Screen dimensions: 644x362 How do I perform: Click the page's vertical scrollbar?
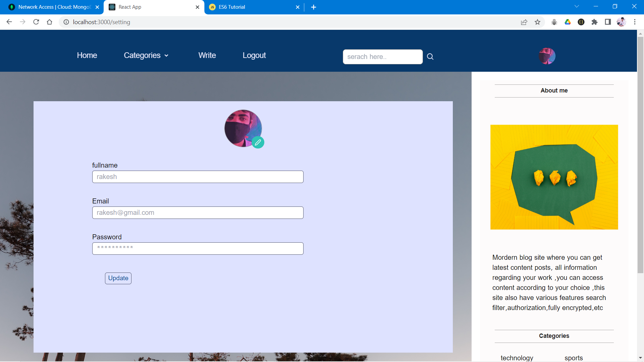point(640,154)
